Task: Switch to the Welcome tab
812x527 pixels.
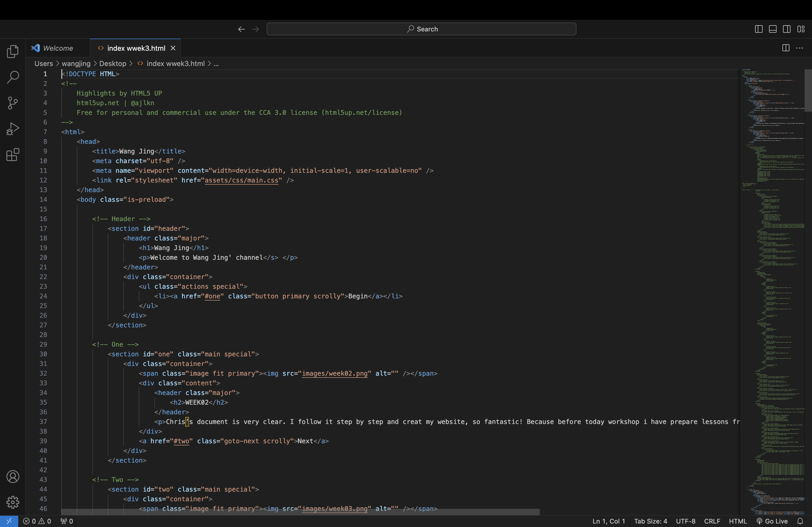Action: 58,48
